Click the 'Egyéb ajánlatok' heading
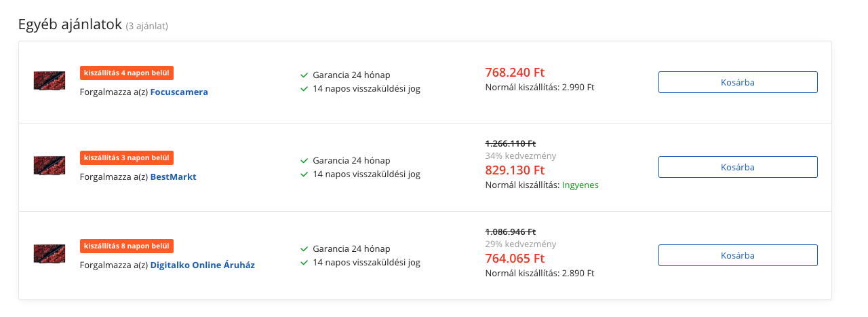Viewport: 868px width, 317px height. click(x=70, y=25)
